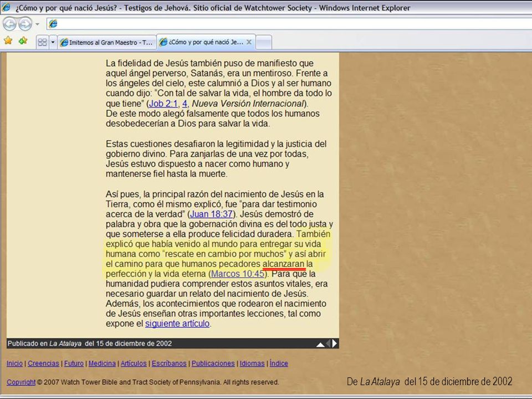
Task: Click the Internet Explorer page icon in address bar
Action: pos(53,24)
